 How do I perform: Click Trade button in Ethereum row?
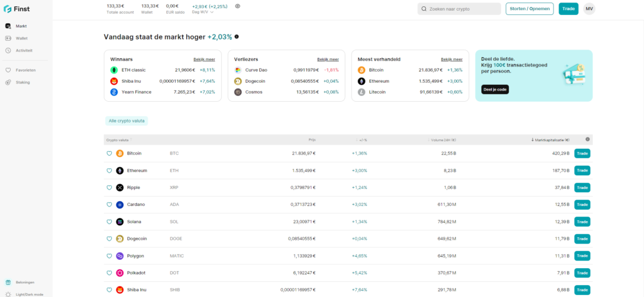[x=582, y=171]
